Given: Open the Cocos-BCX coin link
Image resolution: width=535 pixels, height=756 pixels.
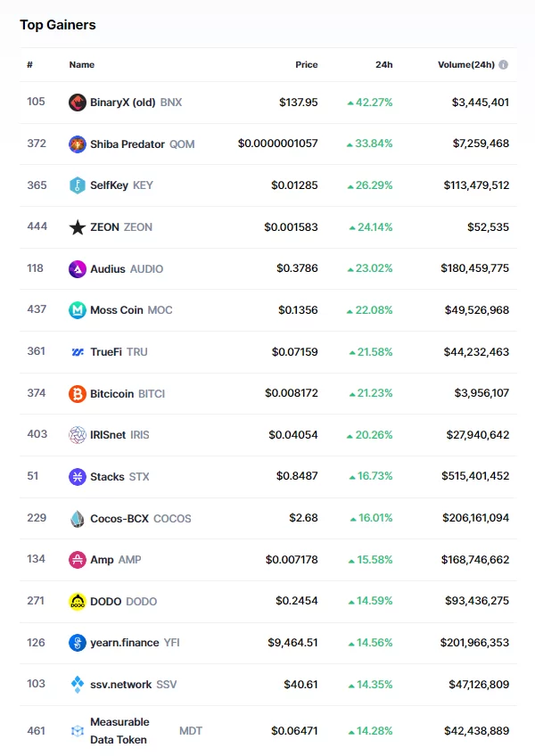Looking at the screenshot, I should coord(120,519).
